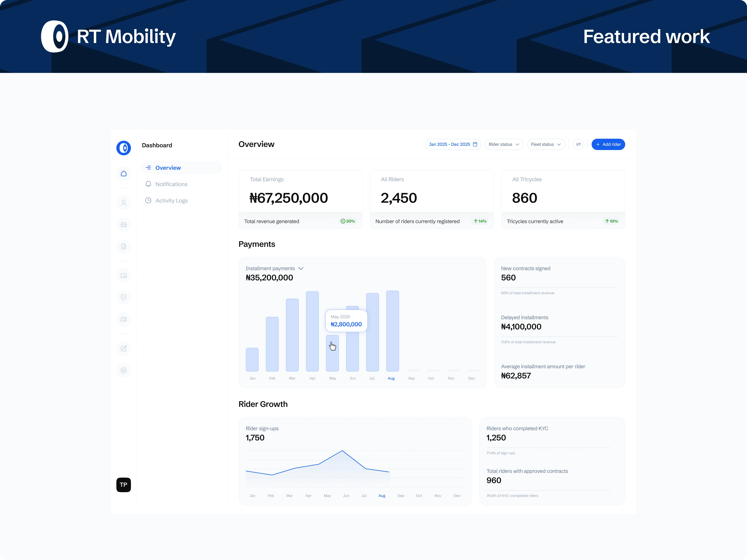Click the home icon in sidebar

(124, 174)
